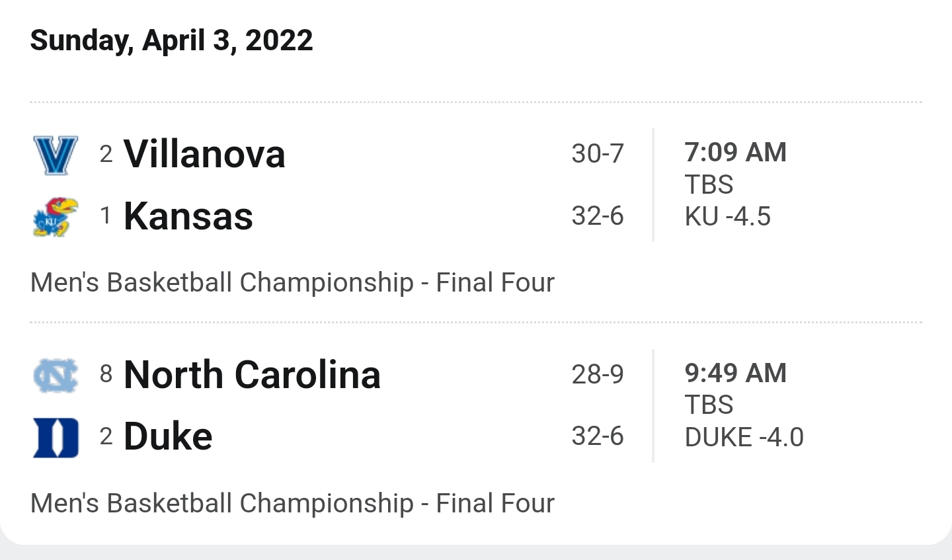Screen dimensions: 952x560
Task: Select the Duke team name
Action: [x=168, y=436]
